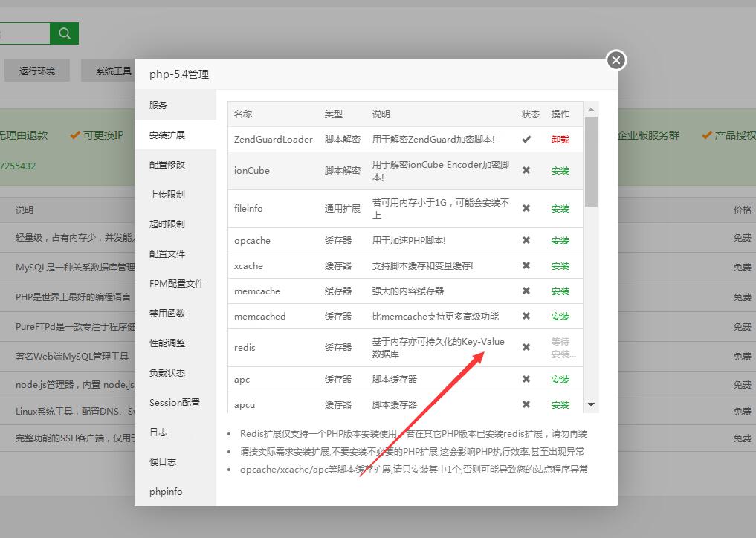Screen dimensions: 756x538
Task: Uninstall the ZendGuardLoader extension
Action: coord(560,139)
